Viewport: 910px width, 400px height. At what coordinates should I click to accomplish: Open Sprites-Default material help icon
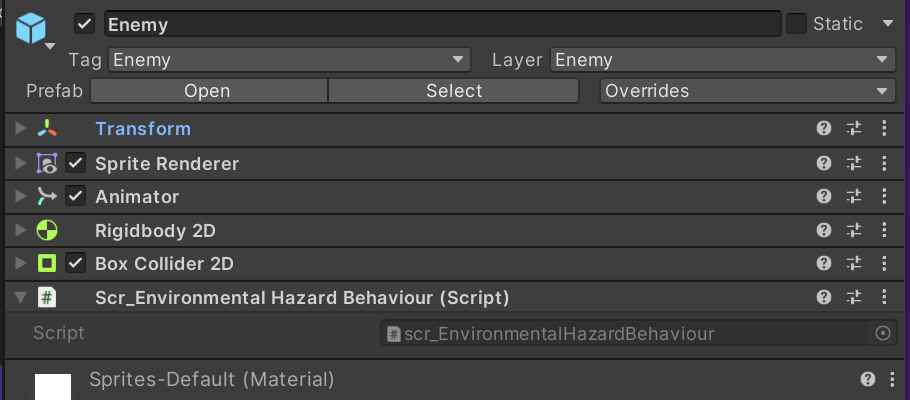coord(868,380)
